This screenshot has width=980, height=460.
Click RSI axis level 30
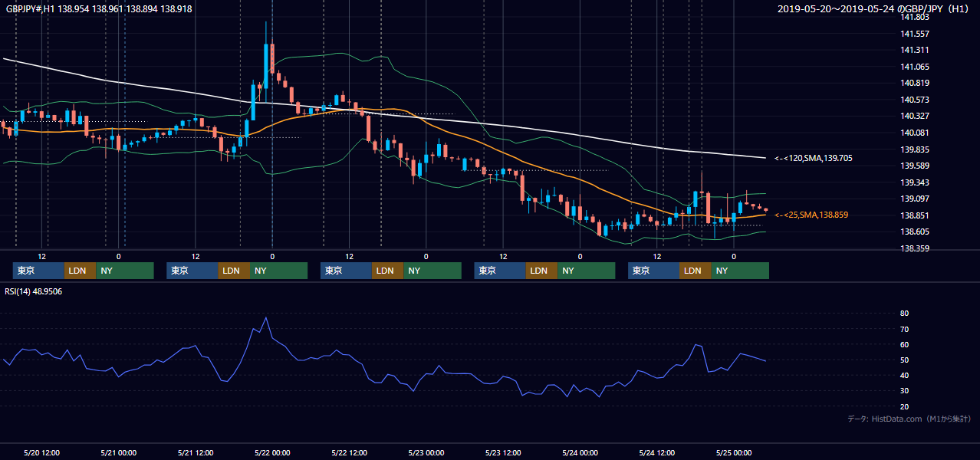pos(904,390)
